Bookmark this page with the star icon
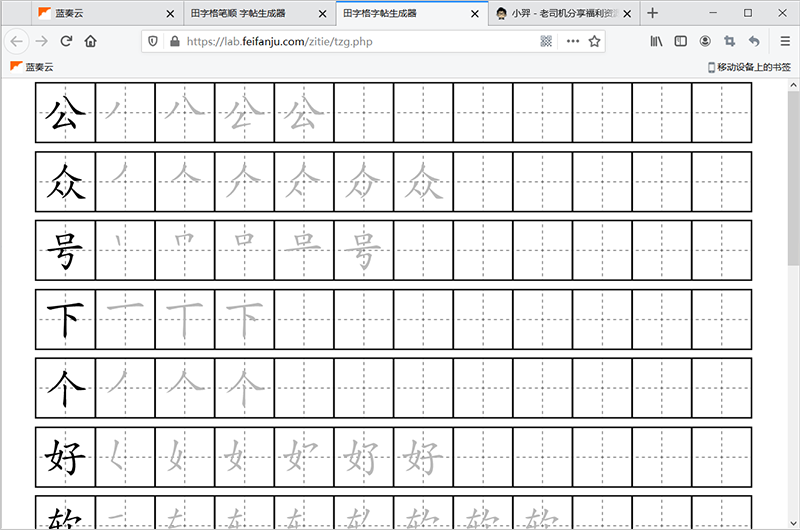 tap(595, 41)
